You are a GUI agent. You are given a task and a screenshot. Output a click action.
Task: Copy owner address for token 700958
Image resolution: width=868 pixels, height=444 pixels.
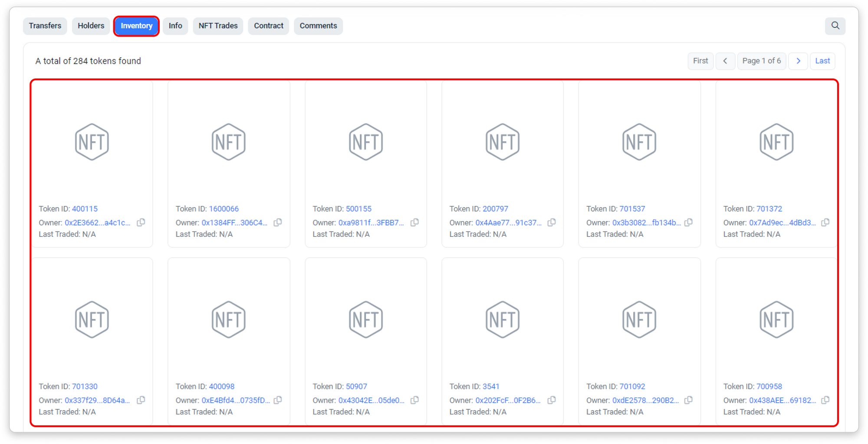click(x=825, y=400)
